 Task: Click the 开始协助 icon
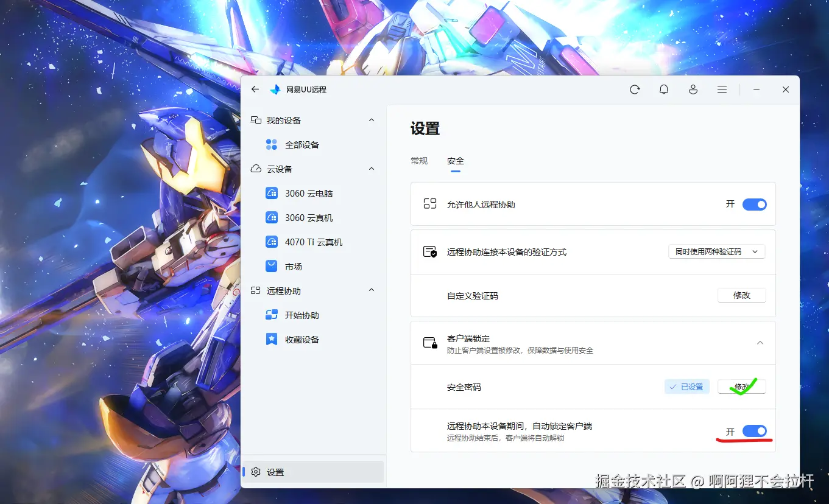[x=272, y=315]
